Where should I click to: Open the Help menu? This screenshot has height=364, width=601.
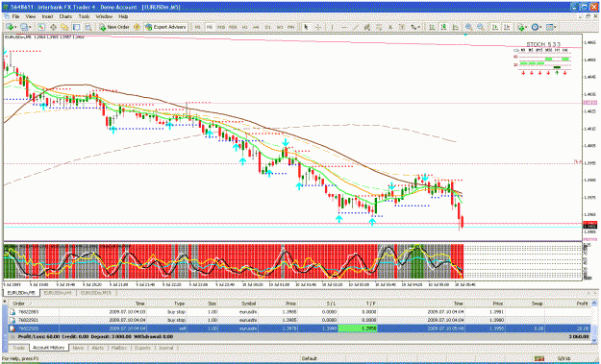click(x=123, y=17)
